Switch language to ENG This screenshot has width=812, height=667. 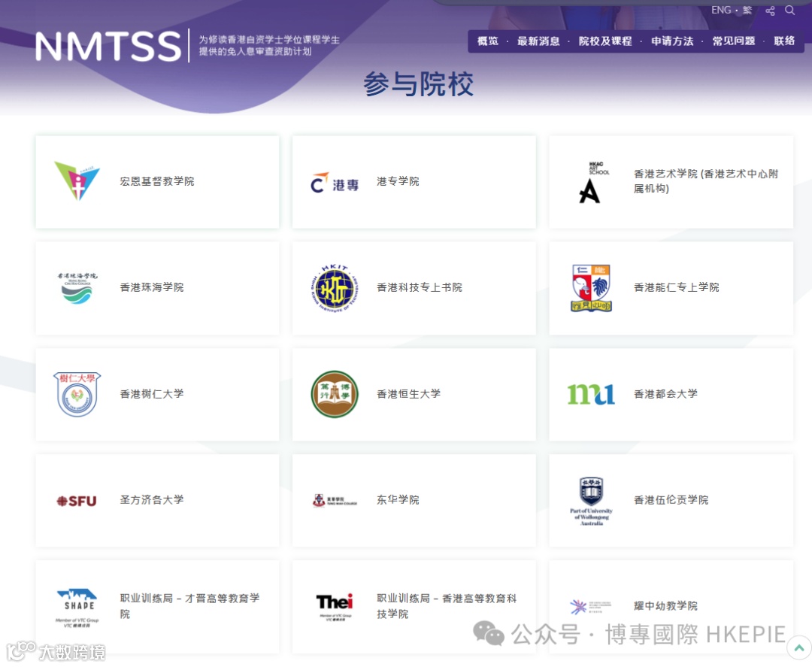click(721, 11)
